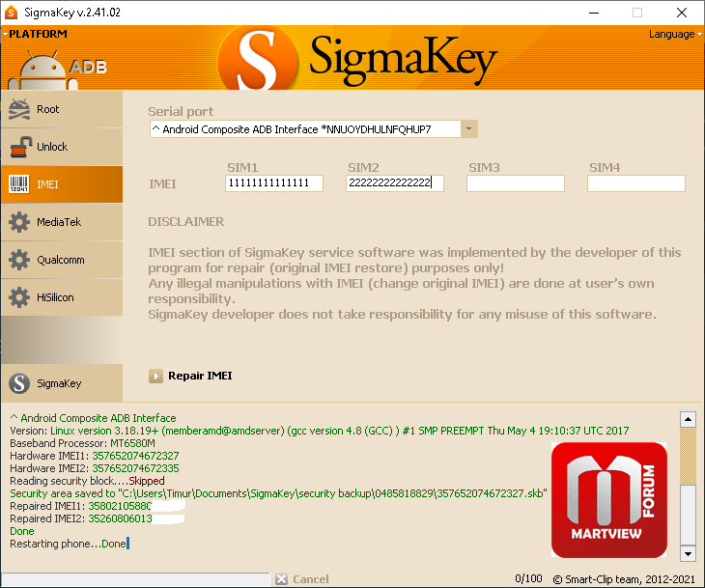Click 'Repaired IMEI2' log line
This screenshot has height=588, width=705.
tap(98, 518)
